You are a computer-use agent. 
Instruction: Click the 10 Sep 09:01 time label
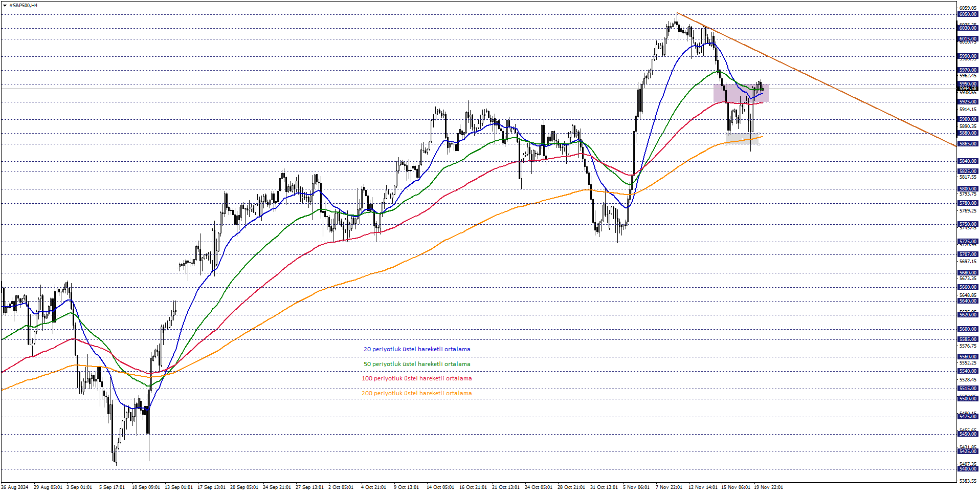[x=146, y=487]
